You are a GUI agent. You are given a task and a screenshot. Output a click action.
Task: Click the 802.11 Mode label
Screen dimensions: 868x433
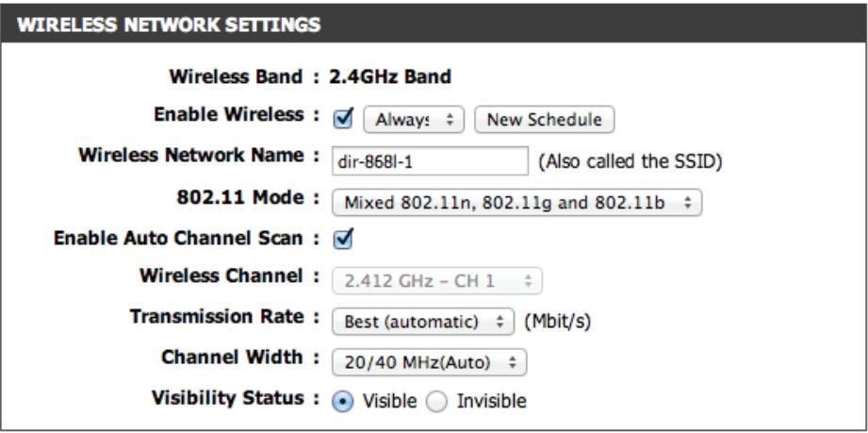pyautogui.click(x=239, y=198)
